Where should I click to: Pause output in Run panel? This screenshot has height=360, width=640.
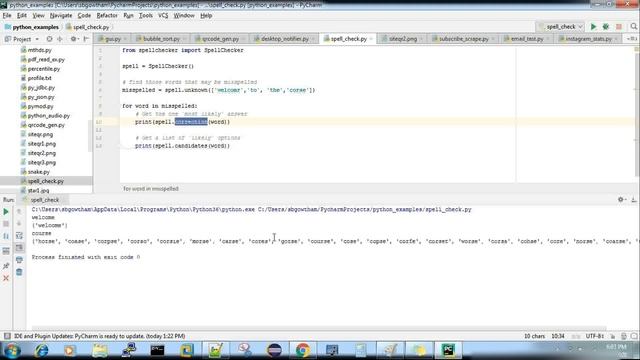point(6,236)
